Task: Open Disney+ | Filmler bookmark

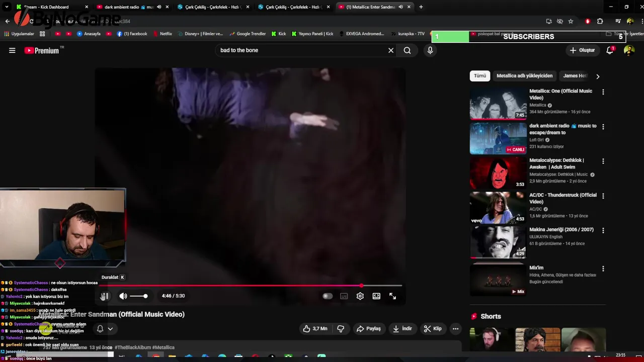Action: coord(200,34)
